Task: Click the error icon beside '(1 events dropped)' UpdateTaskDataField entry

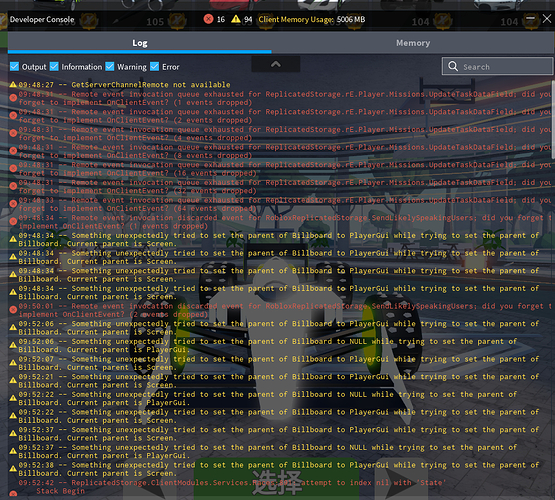Action: (13, 98)
